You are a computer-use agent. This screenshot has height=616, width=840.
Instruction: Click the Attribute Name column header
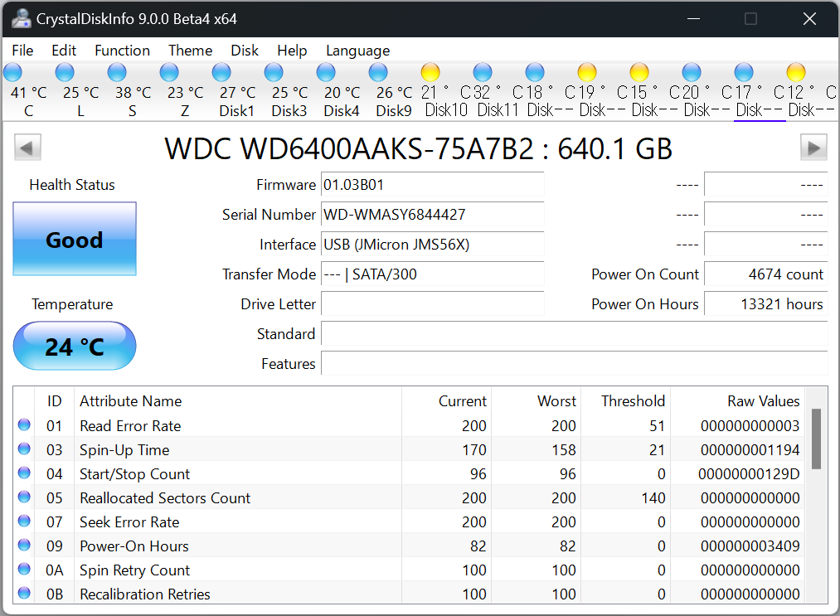131,401
